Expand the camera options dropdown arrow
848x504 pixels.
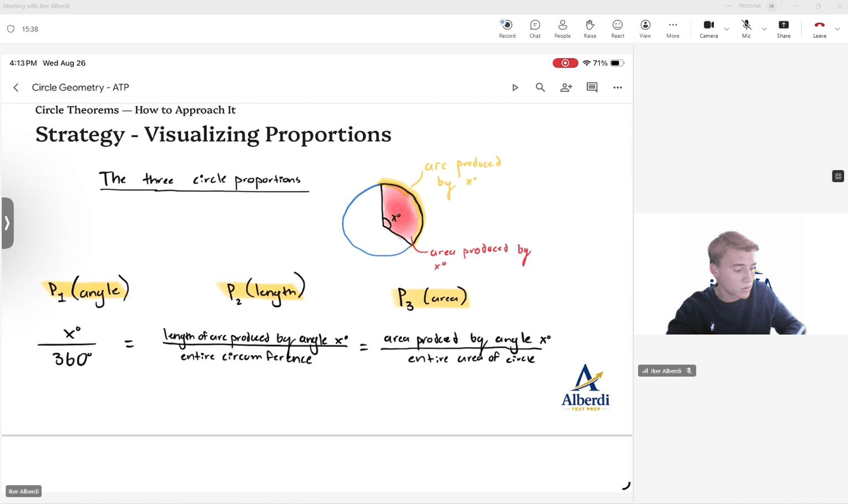pos(727,29)
